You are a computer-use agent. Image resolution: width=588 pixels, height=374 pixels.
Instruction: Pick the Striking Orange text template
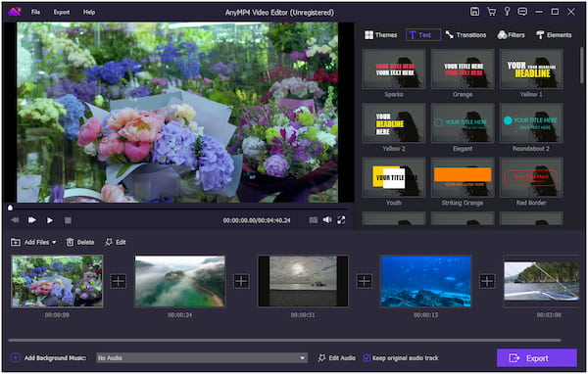pos(463,177)
